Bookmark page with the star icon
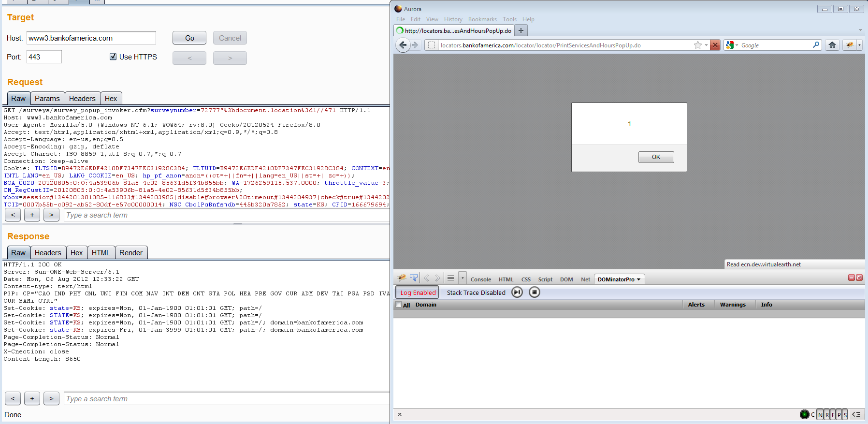The width and height of the screenshot is (868, 424). 698,45
